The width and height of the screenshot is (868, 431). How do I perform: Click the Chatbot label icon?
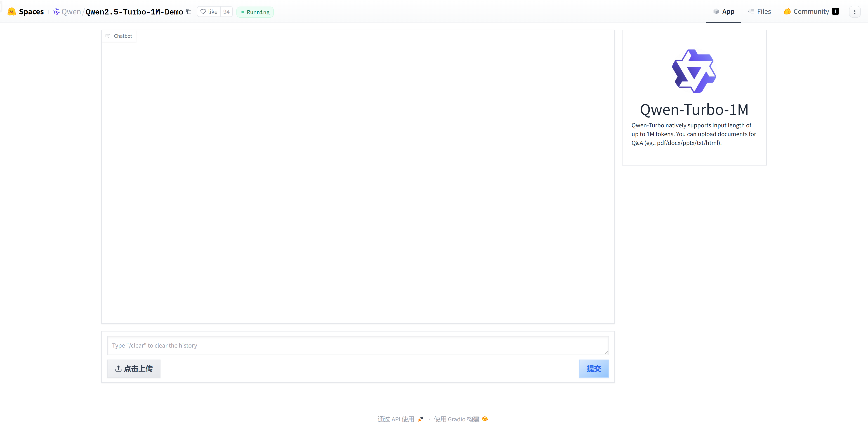[x=108, y=36]
